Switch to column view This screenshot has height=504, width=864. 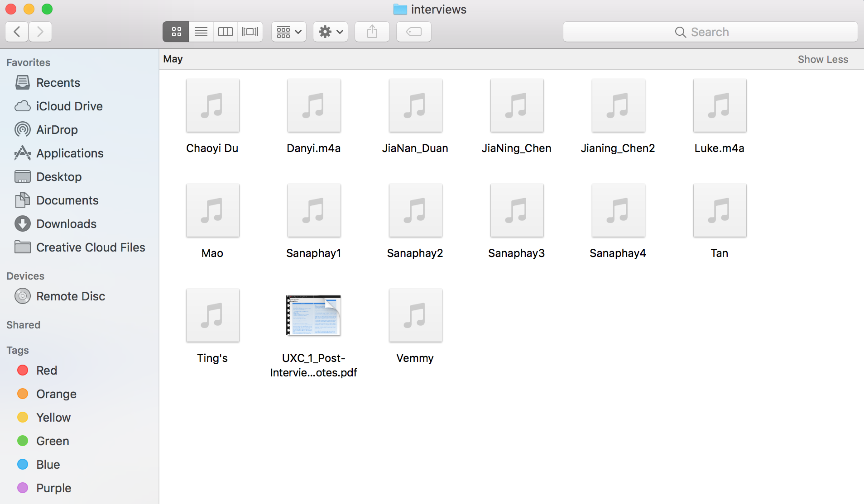[x=226, y=32]
